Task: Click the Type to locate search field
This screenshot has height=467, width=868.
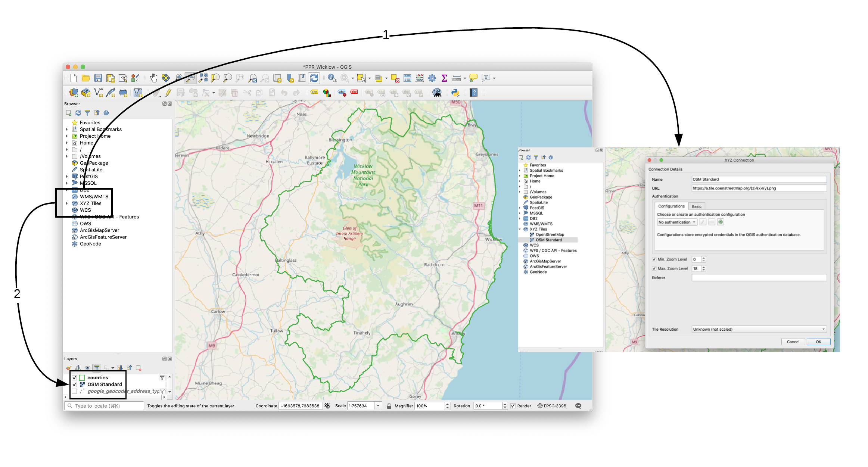Action: click(x=105, y=406)
